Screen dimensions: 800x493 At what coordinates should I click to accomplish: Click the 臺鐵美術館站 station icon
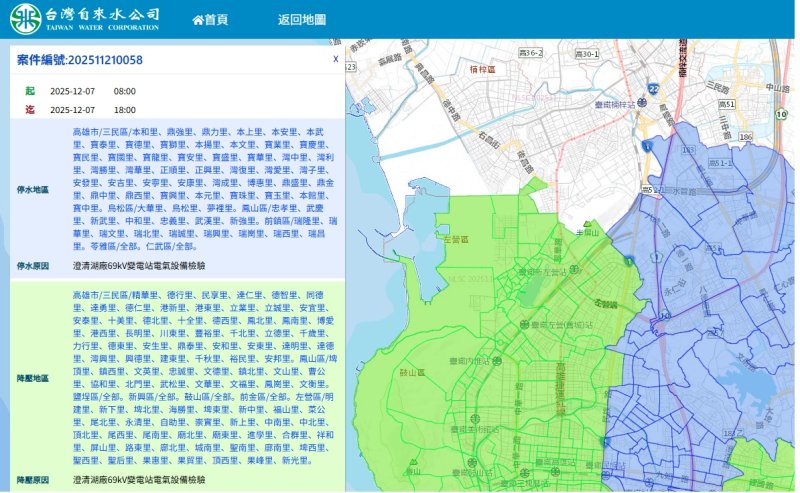point(474,418)
